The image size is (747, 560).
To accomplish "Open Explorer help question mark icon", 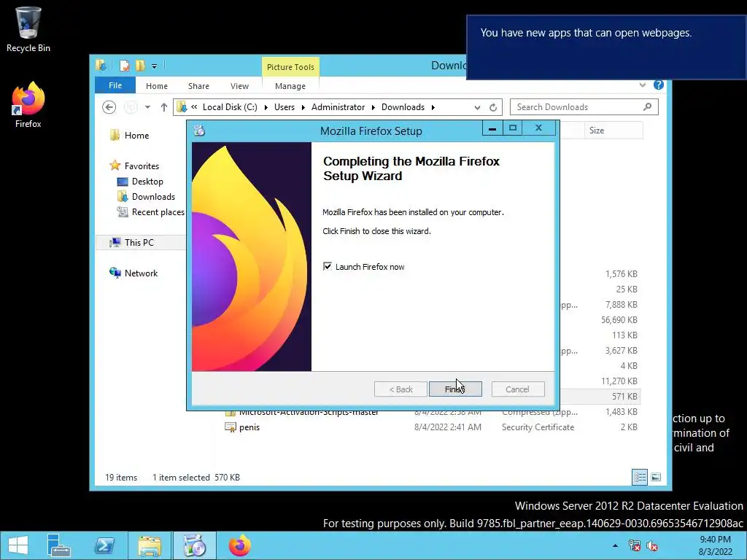I will (659, 85).
